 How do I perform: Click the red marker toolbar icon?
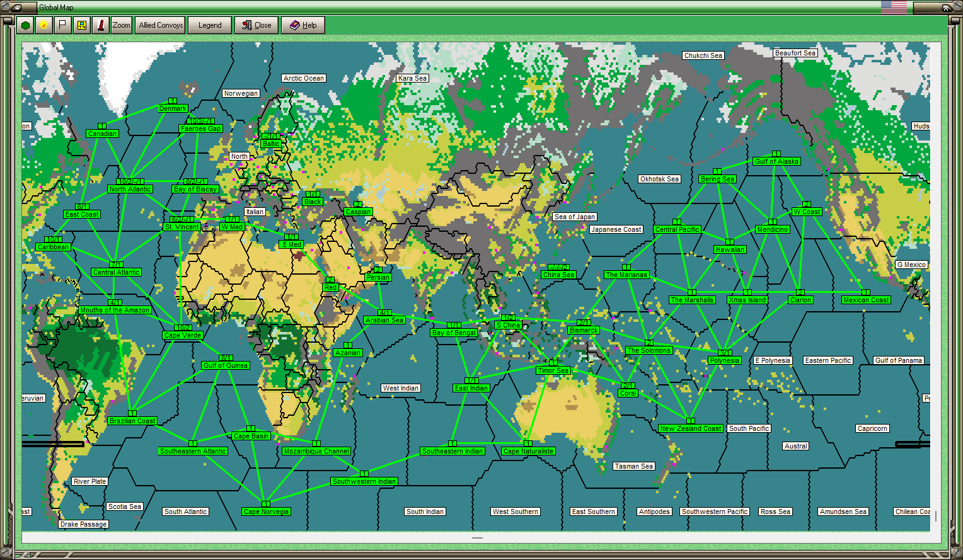[x=100, y=25]
